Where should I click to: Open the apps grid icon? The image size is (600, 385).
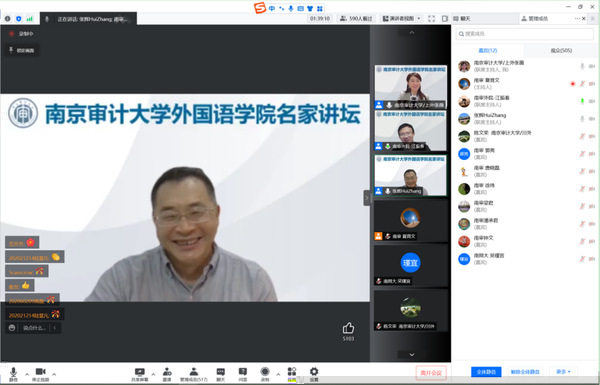(292, 374)
